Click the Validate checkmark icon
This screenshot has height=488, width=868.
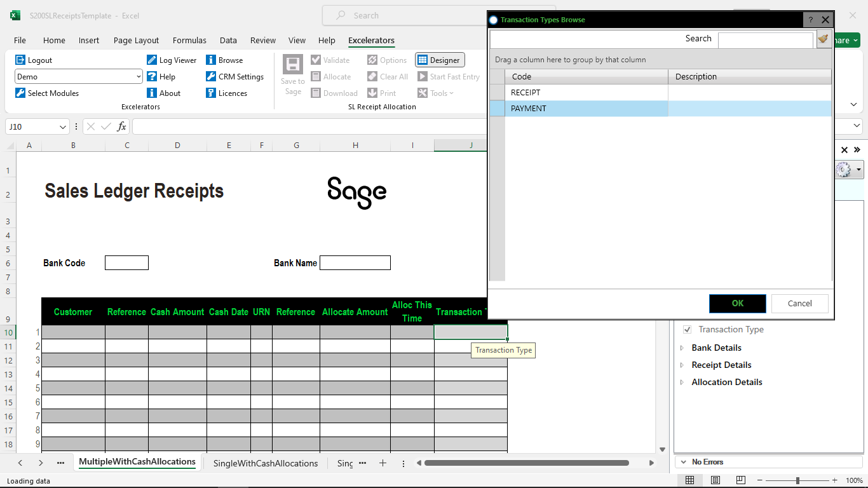click(x=316, y=60)
